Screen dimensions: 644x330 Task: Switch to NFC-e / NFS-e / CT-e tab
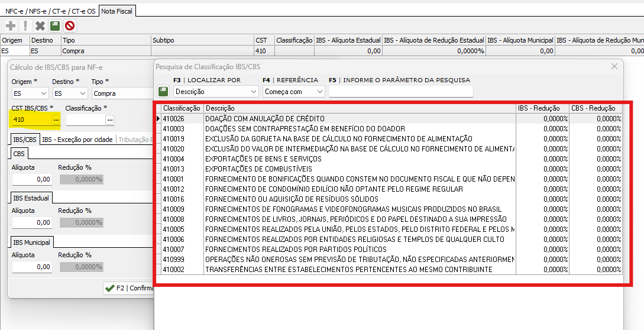pos(50,11)
